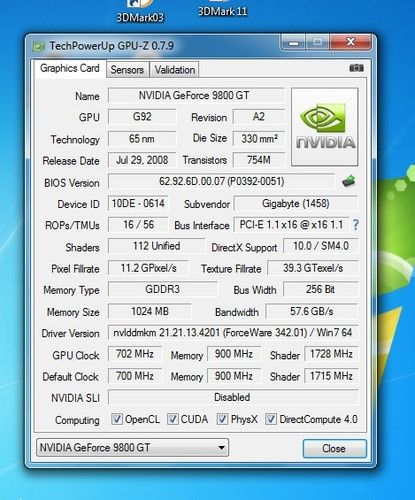Screen dimensions: 415x500
Task: Click the BIOS save chip icon
Action: tap(349, 182)
